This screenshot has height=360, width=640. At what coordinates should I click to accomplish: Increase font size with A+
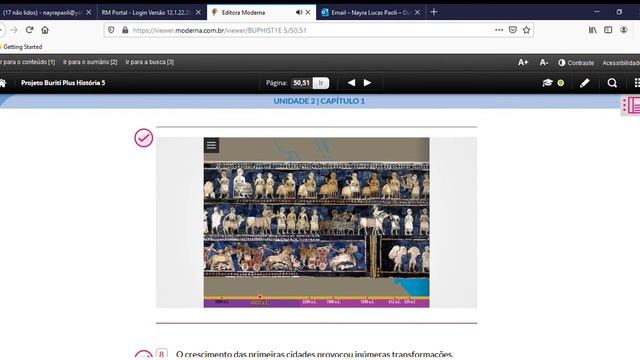[523, 62]
